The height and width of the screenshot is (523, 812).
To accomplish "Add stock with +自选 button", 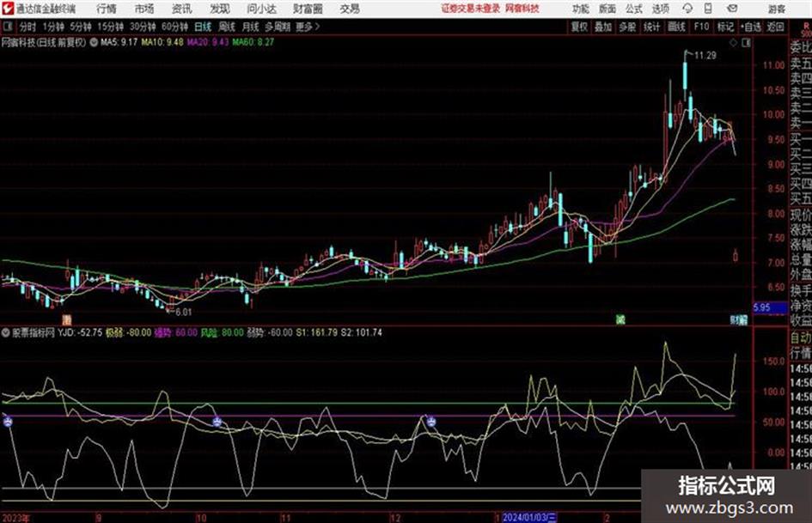I will point(751,27).
